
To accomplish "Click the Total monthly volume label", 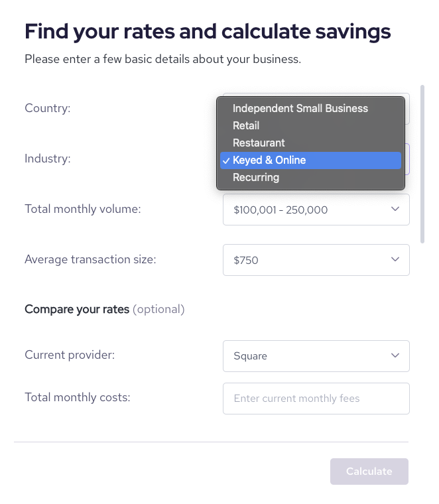I will click(83, 209).
